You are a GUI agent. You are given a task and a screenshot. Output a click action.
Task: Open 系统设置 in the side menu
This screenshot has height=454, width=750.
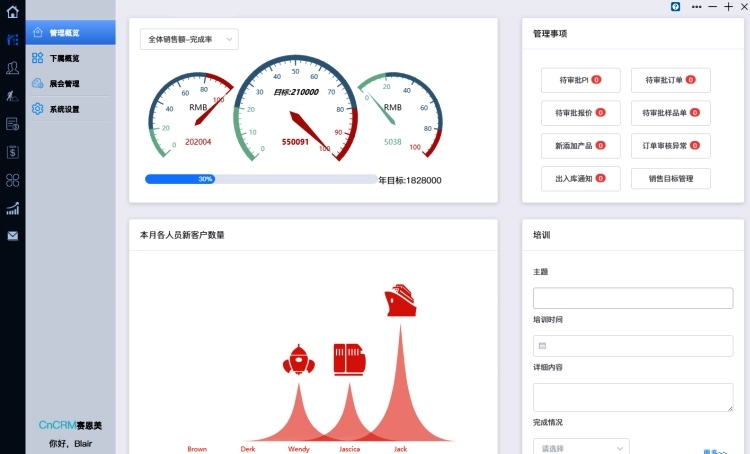coord(70,109)
